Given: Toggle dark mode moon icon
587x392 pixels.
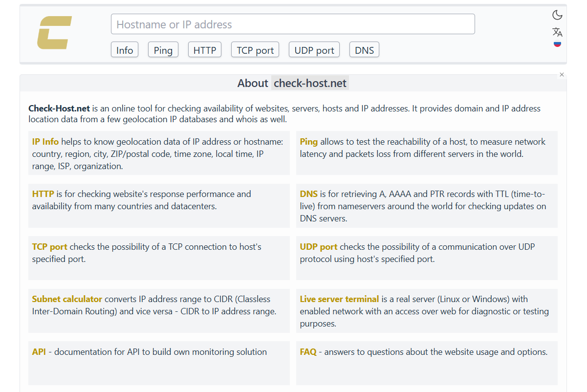Looking at the screenshot, I should tap(557, 15).
